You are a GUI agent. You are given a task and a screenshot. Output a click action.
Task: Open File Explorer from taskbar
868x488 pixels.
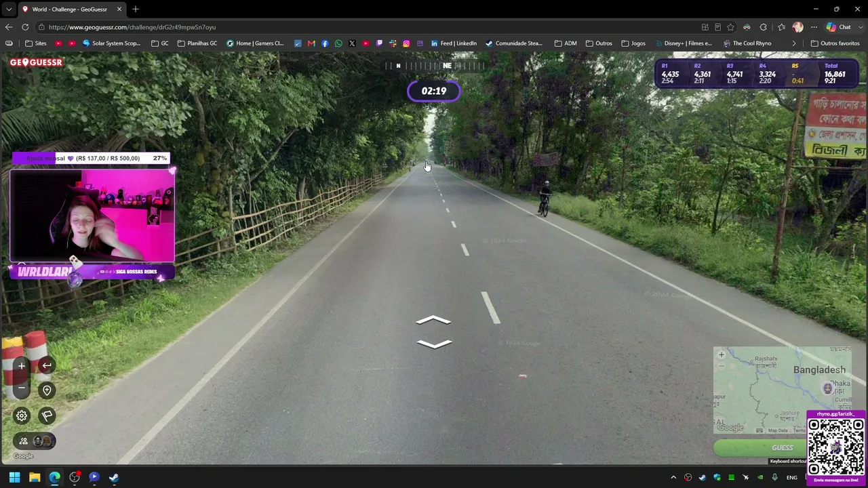pyautogui.click(x=35, y=477)
